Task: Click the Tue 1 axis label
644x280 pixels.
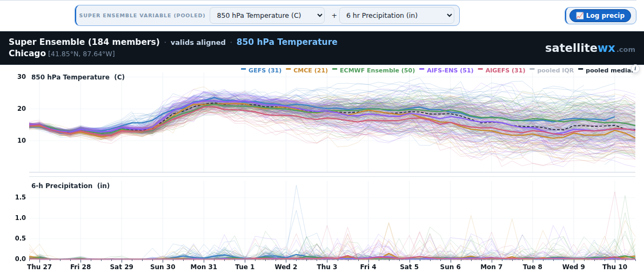Action: 245,267
